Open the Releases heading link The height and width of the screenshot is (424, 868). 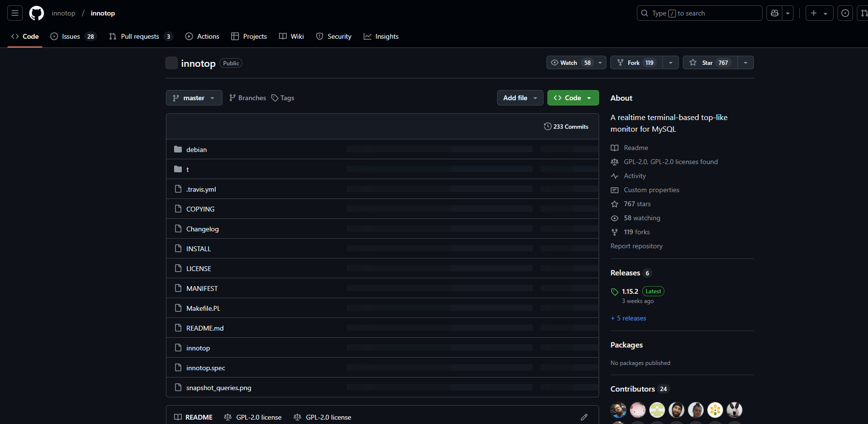coord(631,273)
